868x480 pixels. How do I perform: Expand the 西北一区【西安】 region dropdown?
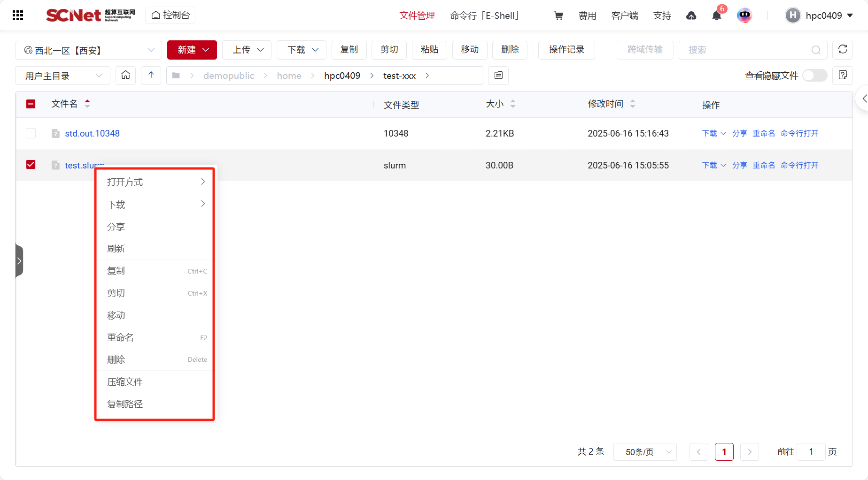tap(88, 50)
